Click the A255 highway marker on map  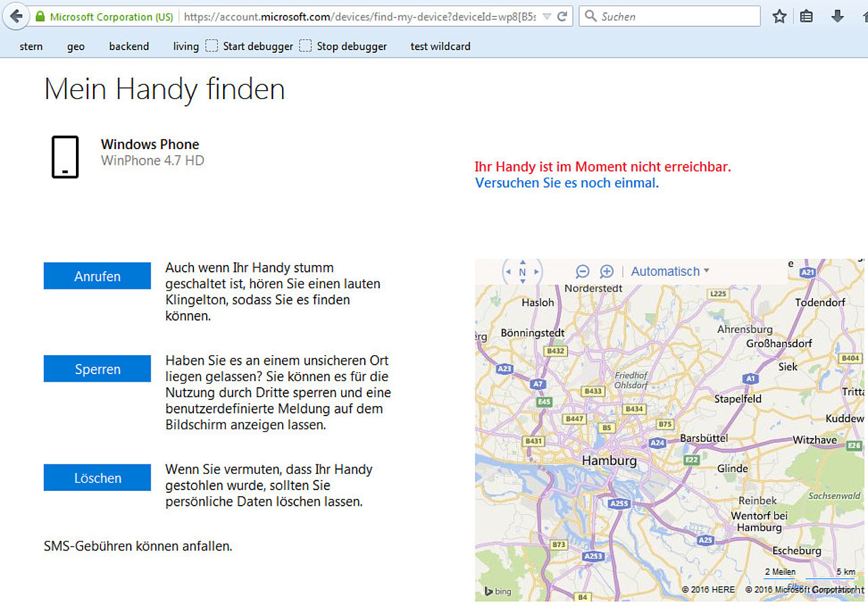[x=618, y=504]
